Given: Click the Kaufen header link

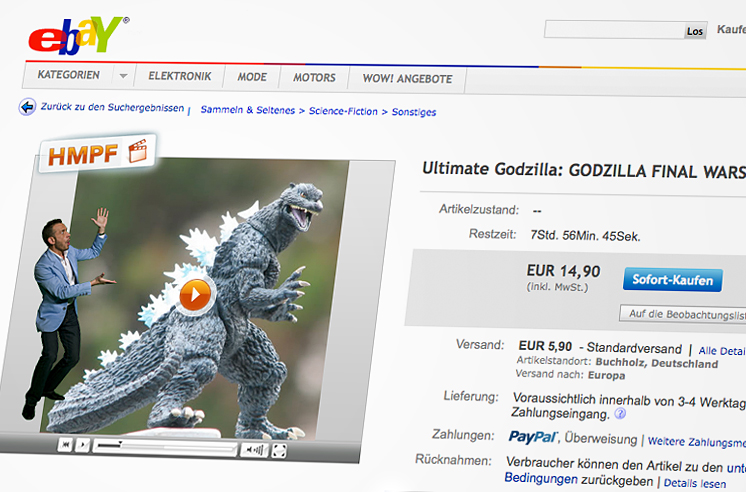Looking at the screenshot, I should pos(731,30).
